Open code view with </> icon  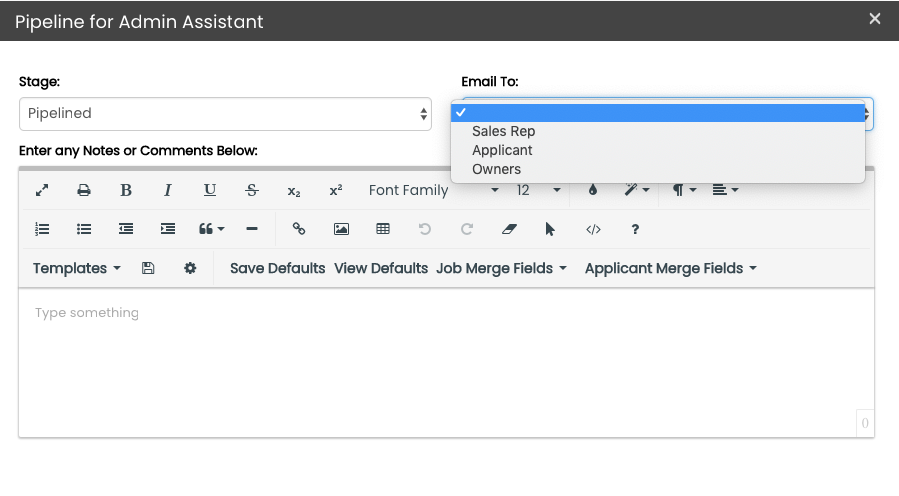click(x=593, y=229)
